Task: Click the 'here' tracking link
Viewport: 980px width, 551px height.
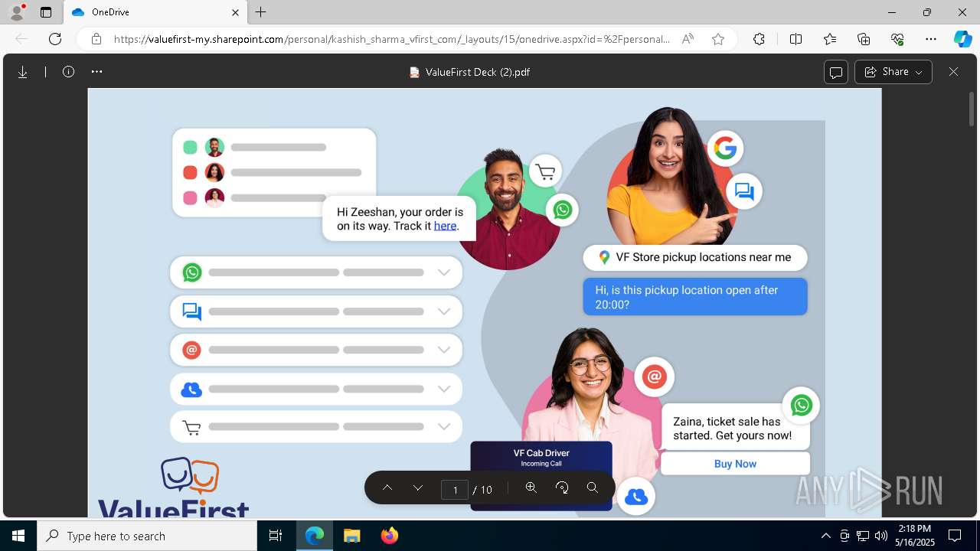Action: (445, 226)
